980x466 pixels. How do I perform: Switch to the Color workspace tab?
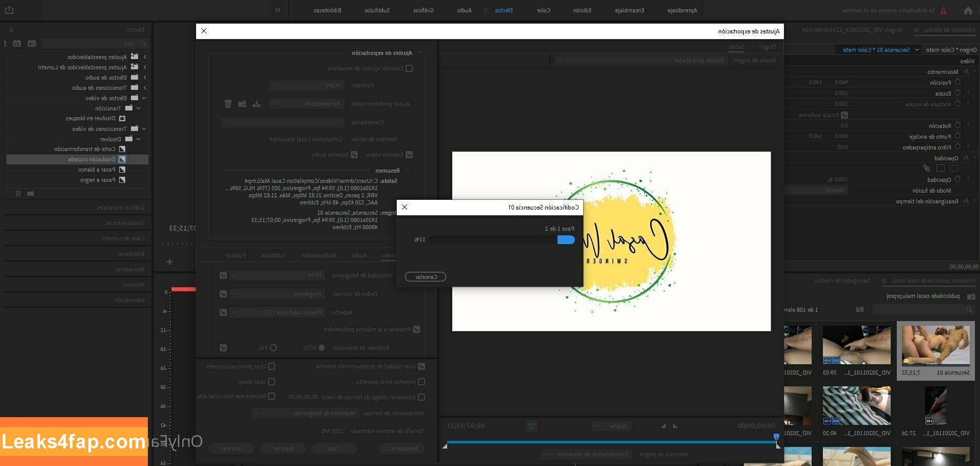tap(544, 10)
